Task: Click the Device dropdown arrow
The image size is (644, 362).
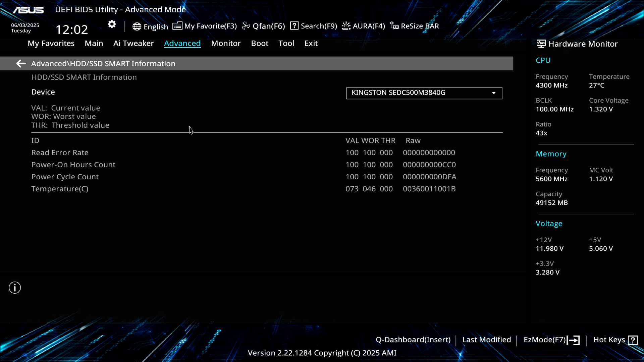Action: 494,93
